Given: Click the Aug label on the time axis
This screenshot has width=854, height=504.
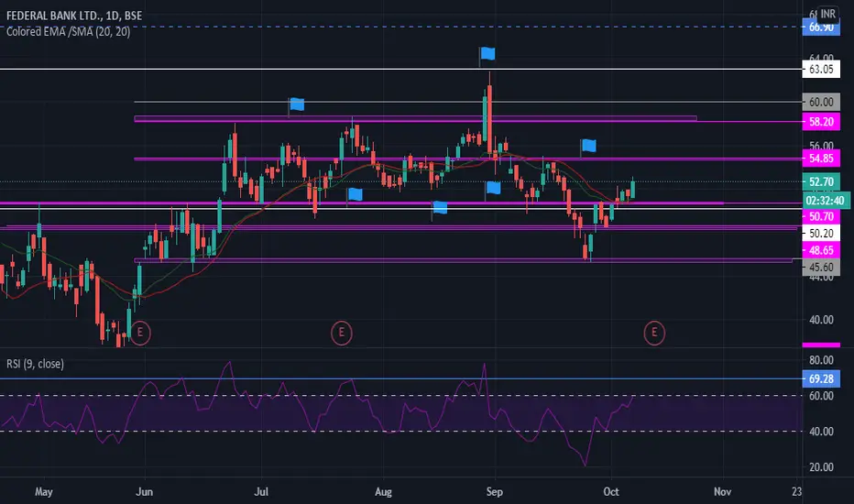Looking at the screenshot, I should (383, 492).
